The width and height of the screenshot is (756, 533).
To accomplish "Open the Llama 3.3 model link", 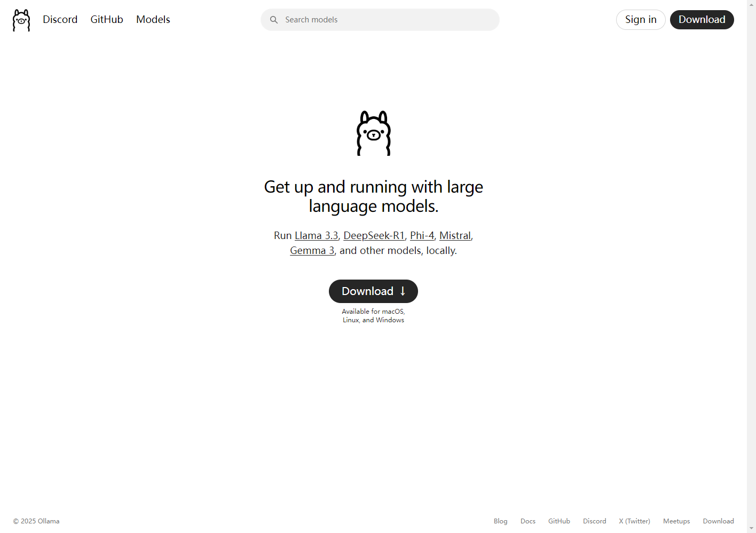I will pos(317,236).
